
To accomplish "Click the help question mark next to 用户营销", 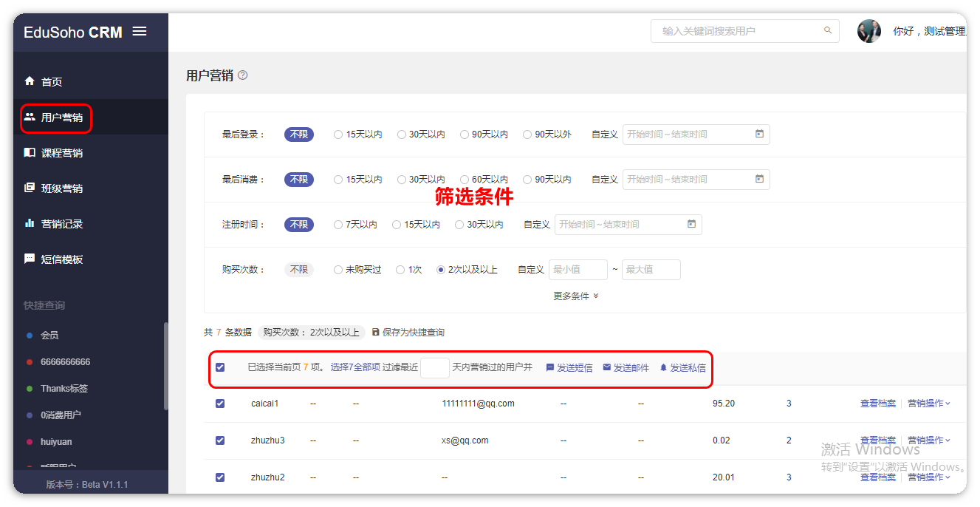I will 243,75.
